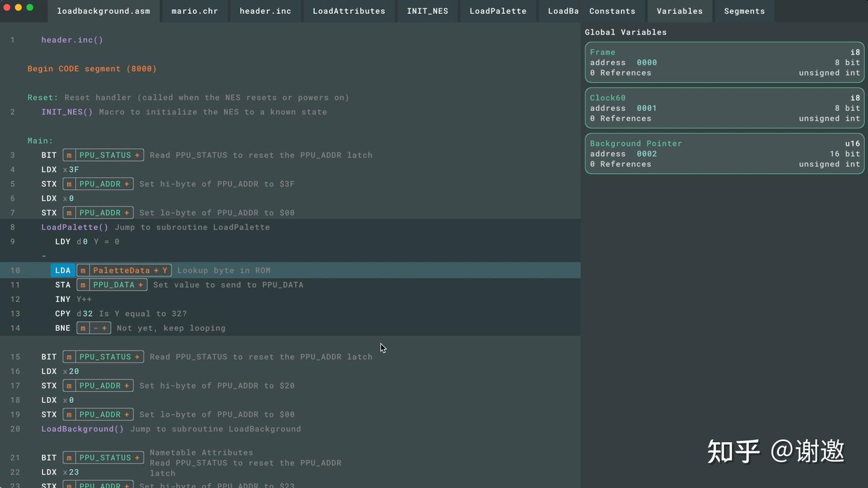Select the Background Pointer variable card
Image resolution: width=868 pixels, height=488 pixels.
coord(725,154)
